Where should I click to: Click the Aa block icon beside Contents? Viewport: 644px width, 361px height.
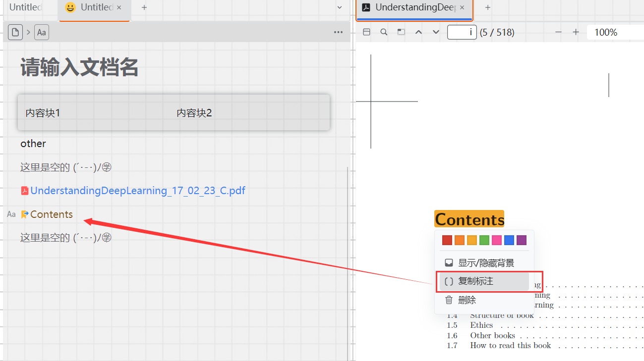click(x=11, y=214)
